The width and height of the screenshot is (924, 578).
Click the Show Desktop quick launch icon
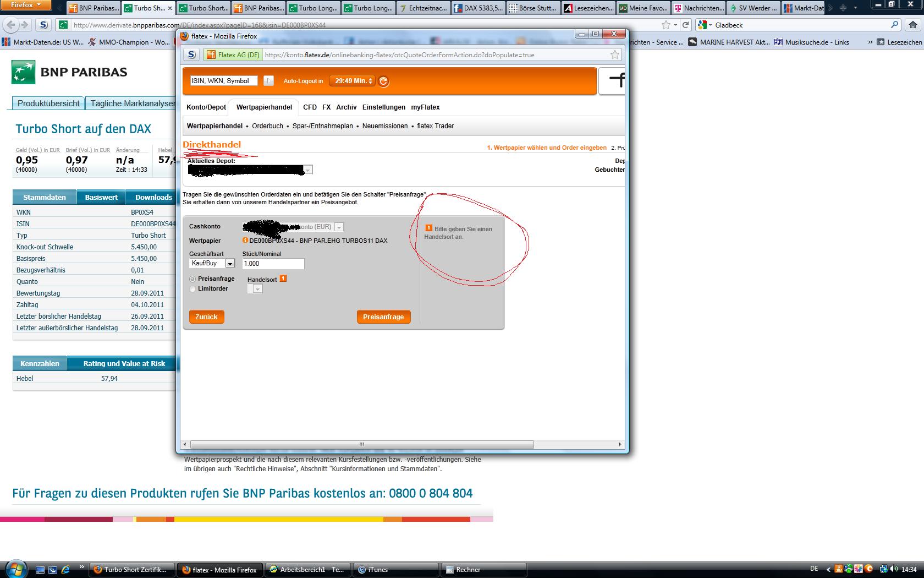pos(40,570)
